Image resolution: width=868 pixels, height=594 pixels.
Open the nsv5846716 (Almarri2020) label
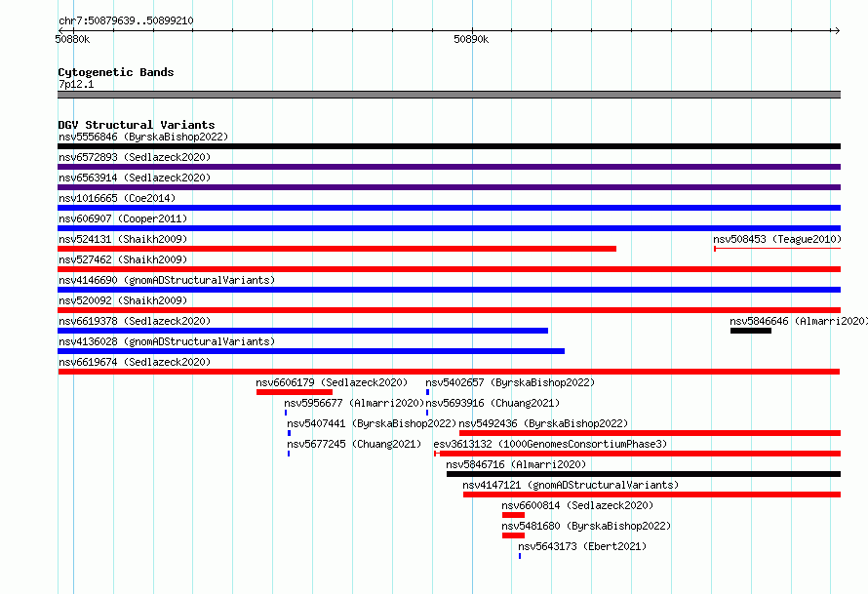pyautogui.click(x=516, y=464)
